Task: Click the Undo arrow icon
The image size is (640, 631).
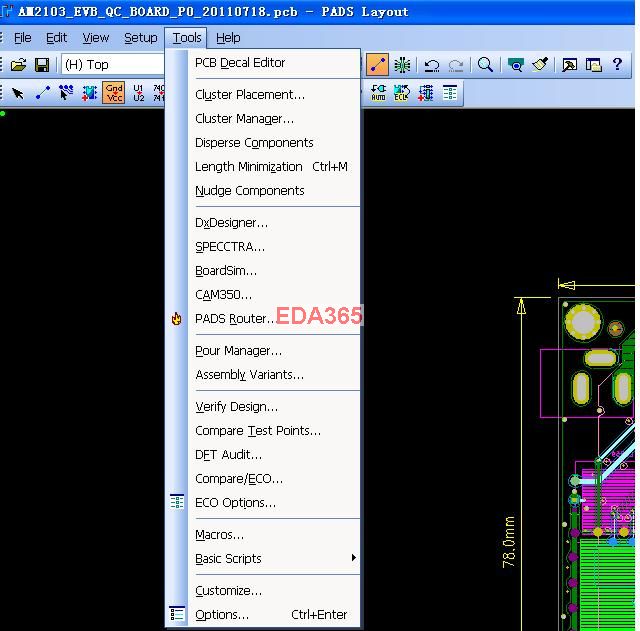Action: point(432,65)
